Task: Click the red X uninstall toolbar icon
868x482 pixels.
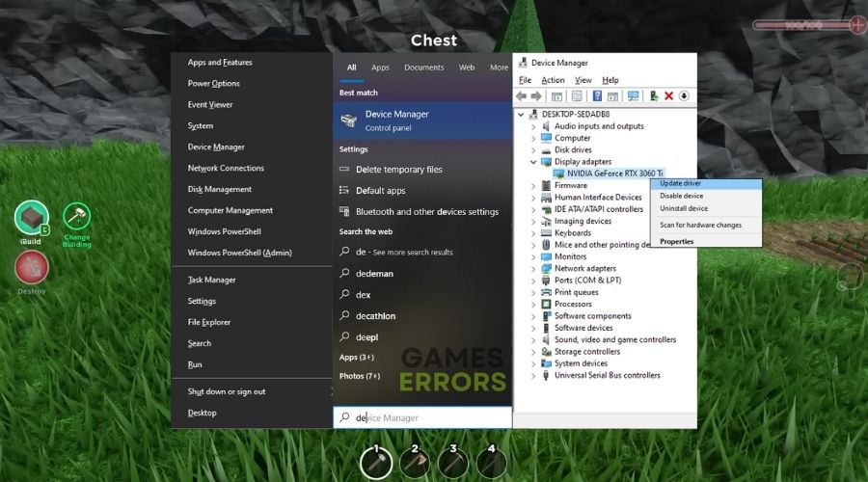Action: 668,95
